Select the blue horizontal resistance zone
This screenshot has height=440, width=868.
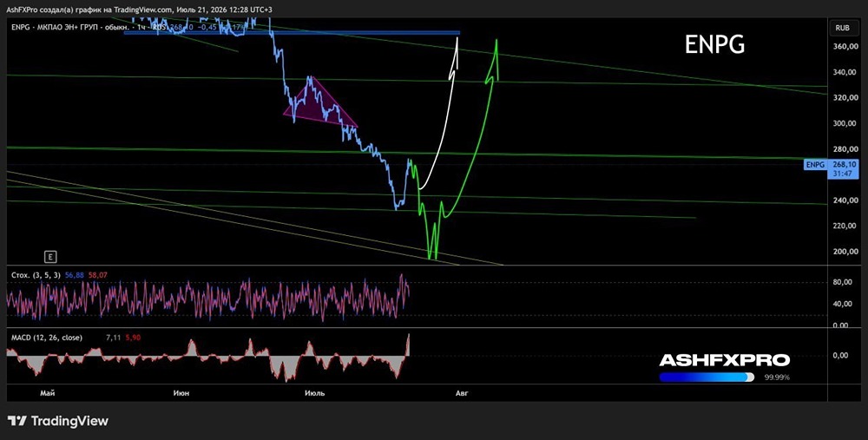pyautogui.click(x=292, y=33)
